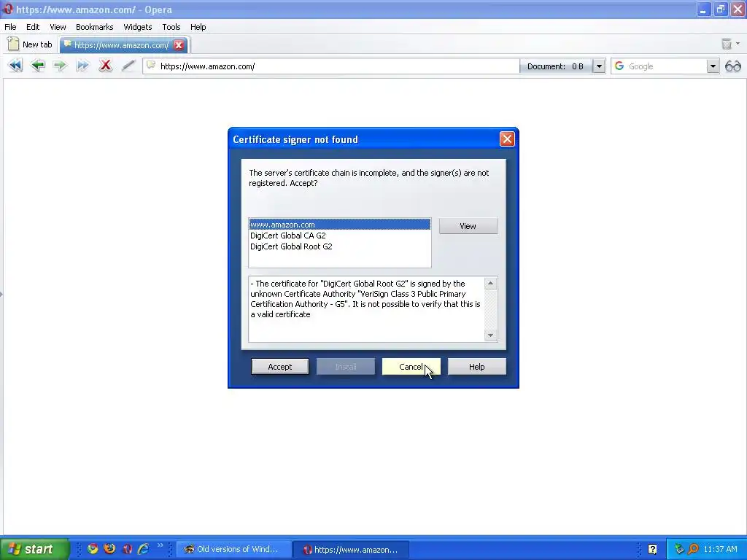
Task: Click the wand pencil toolbar icon
Action: pos(128,65)
